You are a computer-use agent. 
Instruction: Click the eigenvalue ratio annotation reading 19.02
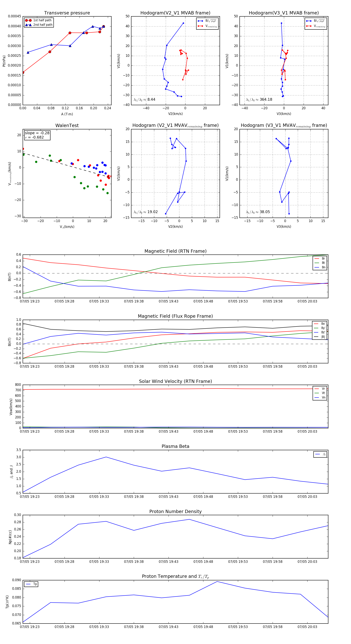point(146,212)
